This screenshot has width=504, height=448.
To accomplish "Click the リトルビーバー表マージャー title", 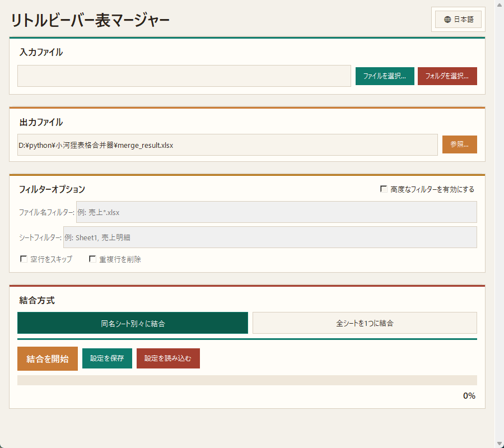I will tap(90, 20).
